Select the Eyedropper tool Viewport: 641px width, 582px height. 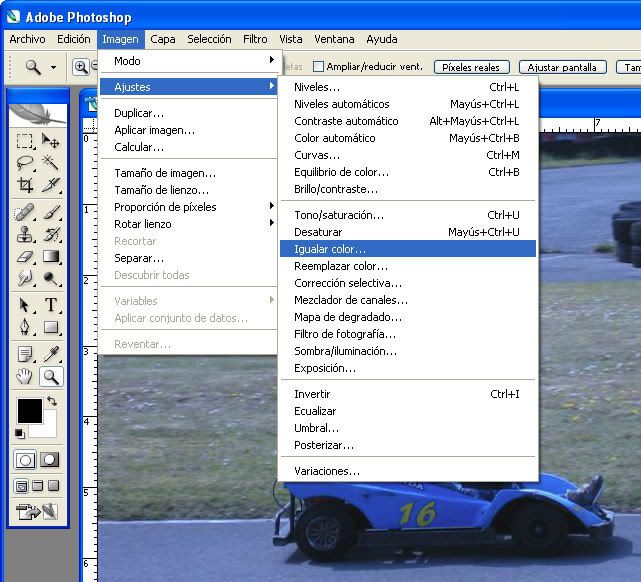pos(51,354)
